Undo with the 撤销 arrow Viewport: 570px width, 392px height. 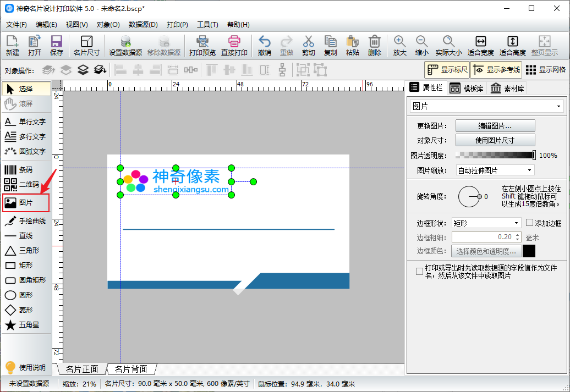point(264,46)
